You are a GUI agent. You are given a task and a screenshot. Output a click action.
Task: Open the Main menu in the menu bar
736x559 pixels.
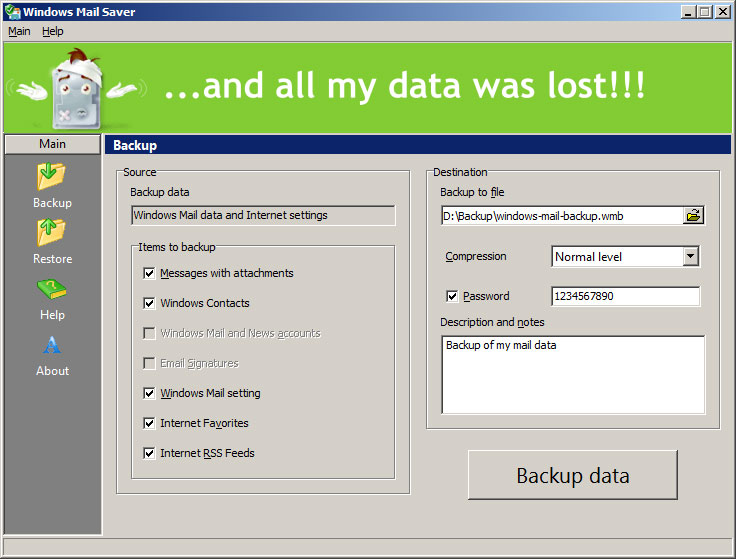point(19,31)
